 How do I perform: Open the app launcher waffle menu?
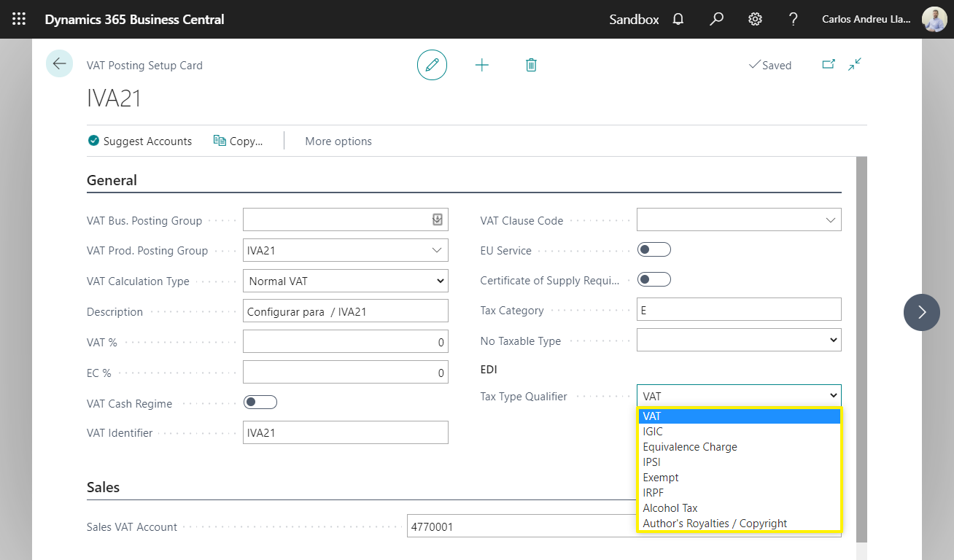click(x=19, y=19)
